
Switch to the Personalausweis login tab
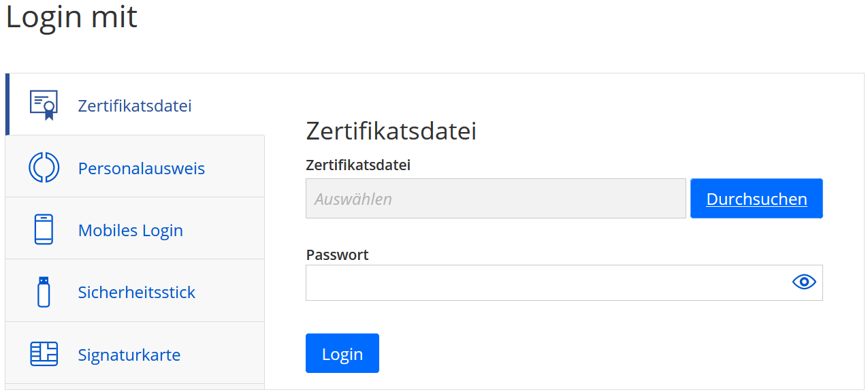(x=134, y=166)
